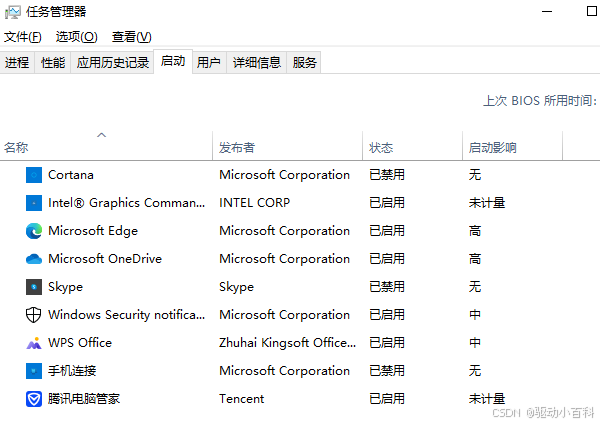The width and height of the screenshot is (600, 424).
Task: Open the 选项(O) menu
Action: tap(77, 37)
